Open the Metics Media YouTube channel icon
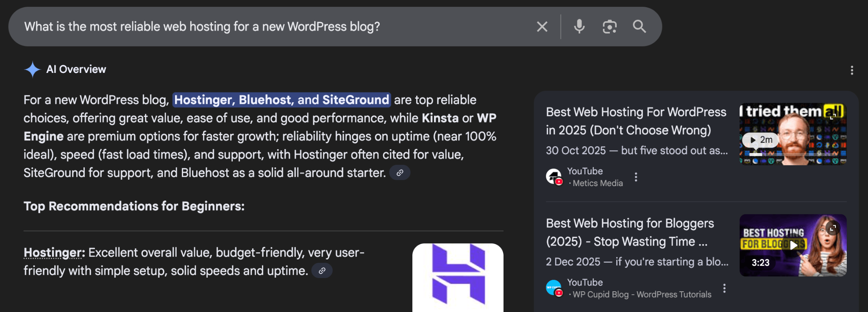Image resolution: width=868 pixels, height=312 pixels. pyautogui.click(x=554, y=176)
